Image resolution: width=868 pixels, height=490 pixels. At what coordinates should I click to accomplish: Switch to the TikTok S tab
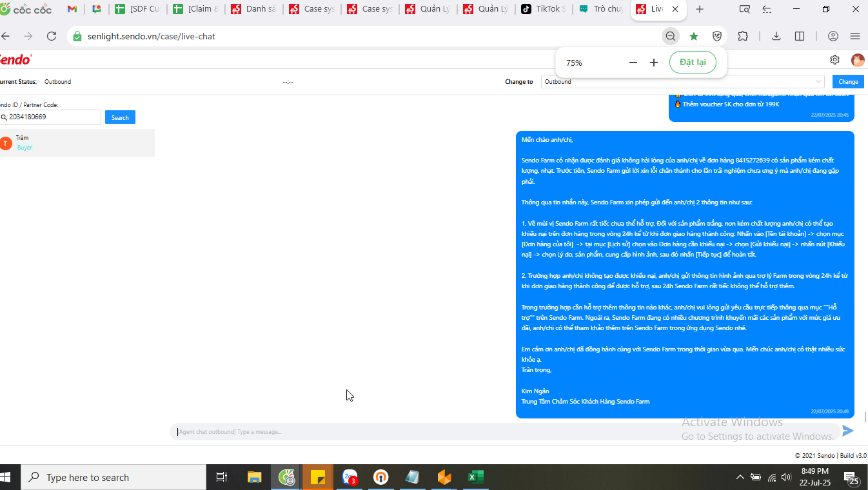(544, 9)
